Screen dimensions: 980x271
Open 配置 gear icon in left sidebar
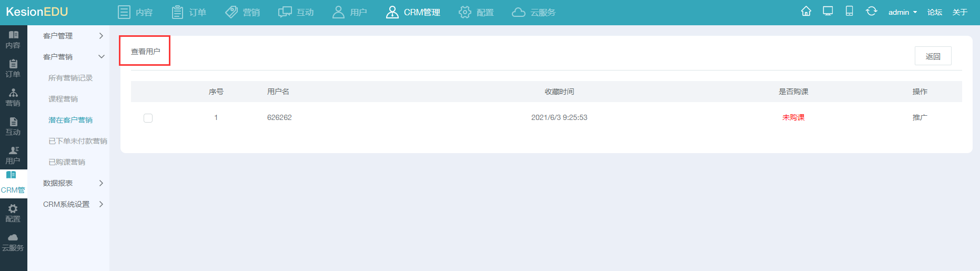13,213
